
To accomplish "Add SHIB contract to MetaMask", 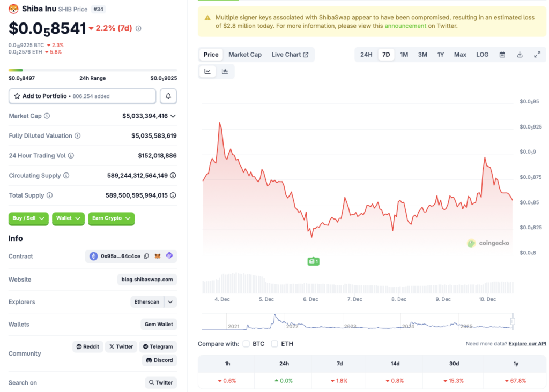I will (x=158, y=256).
